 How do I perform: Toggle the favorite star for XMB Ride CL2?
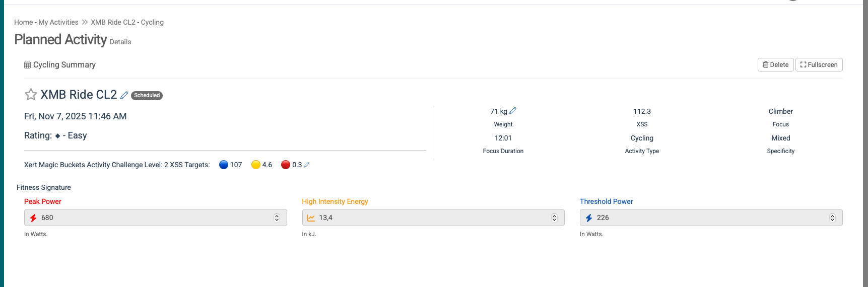click(31, 95)
